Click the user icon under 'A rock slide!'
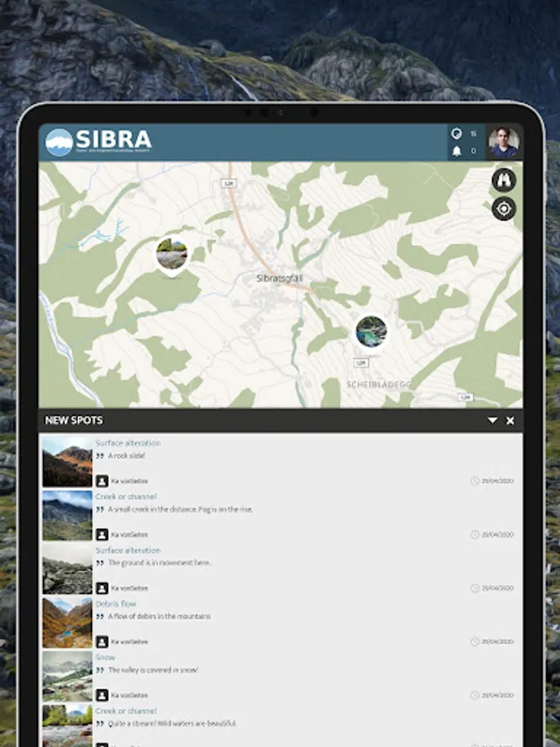Viewport: 560px width, 747px height. [102, 481]
